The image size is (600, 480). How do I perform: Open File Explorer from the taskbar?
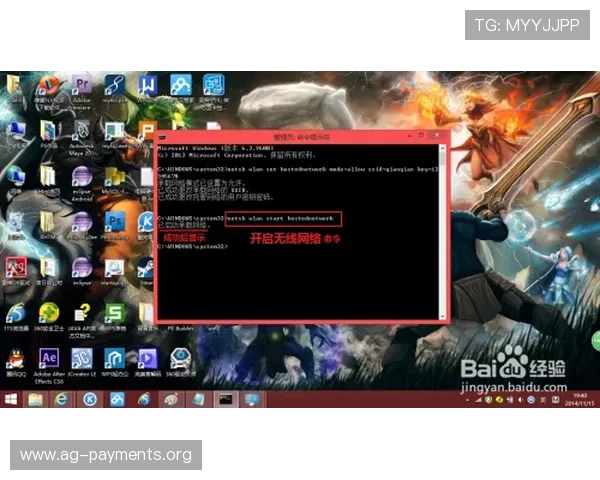[x=36, y=399]
